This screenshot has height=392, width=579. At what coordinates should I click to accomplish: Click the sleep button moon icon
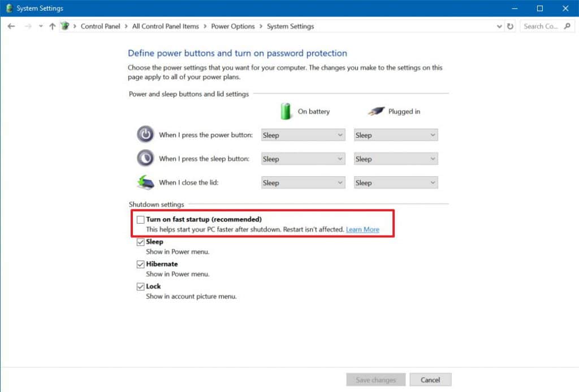pos(145,158)
